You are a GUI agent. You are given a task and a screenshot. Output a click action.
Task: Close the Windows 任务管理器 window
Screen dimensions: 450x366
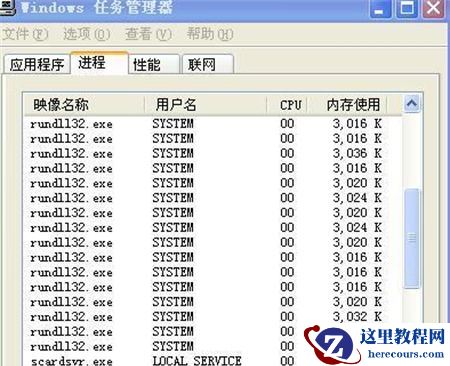click(x=433, y=8)
